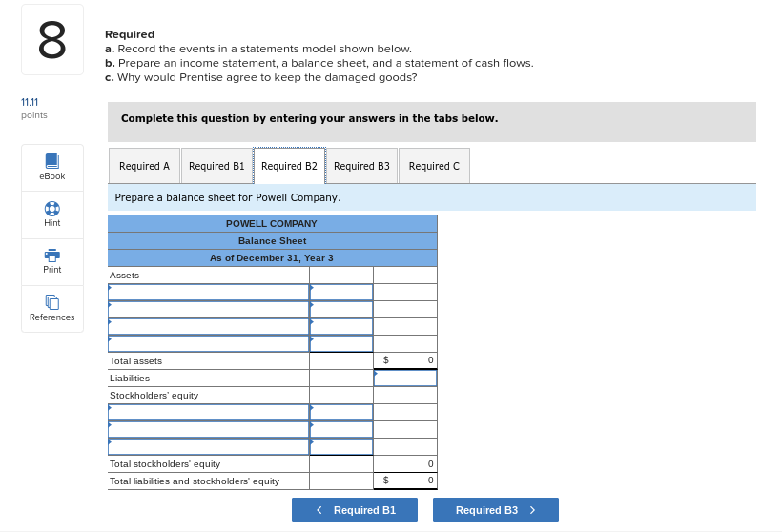782x532 pixels.
Task: Click first stockholders' equity amount cell
Action: pyautogui.click(x=341, y=412)
